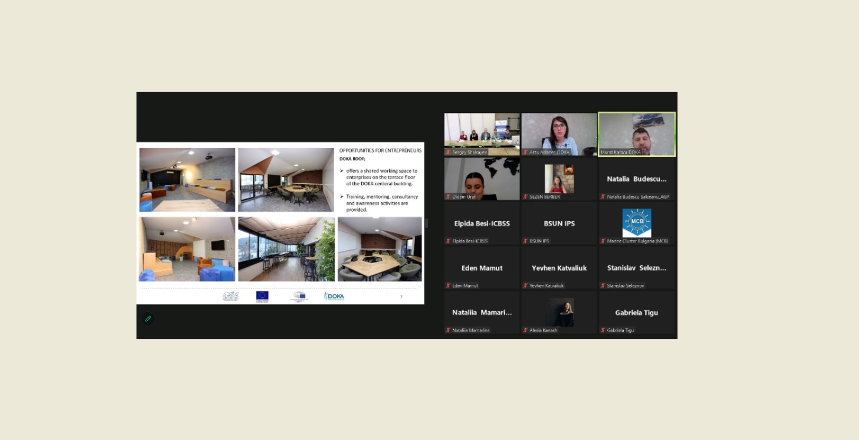The image size is (859, 440).
Task: Click the large 'Stanislav Selezn...' name
Action: tap(637, 268)
